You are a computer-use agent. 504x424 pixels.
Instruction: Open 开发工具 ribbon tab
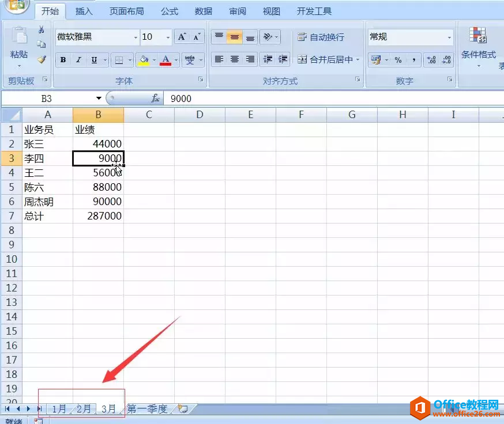click(x=314, y=12)
